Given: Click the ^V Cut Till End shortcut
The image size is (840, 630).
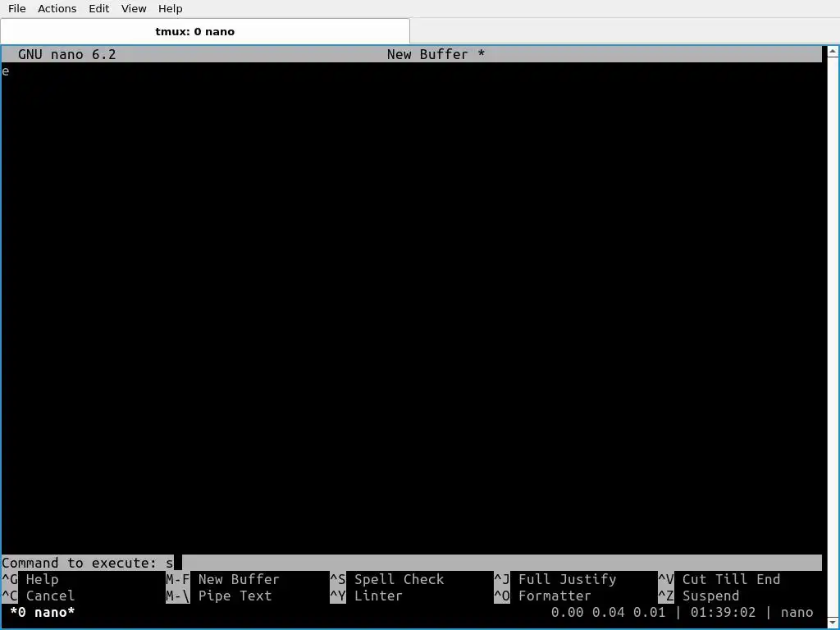Looking at the screenshot, I should [719, 580].
